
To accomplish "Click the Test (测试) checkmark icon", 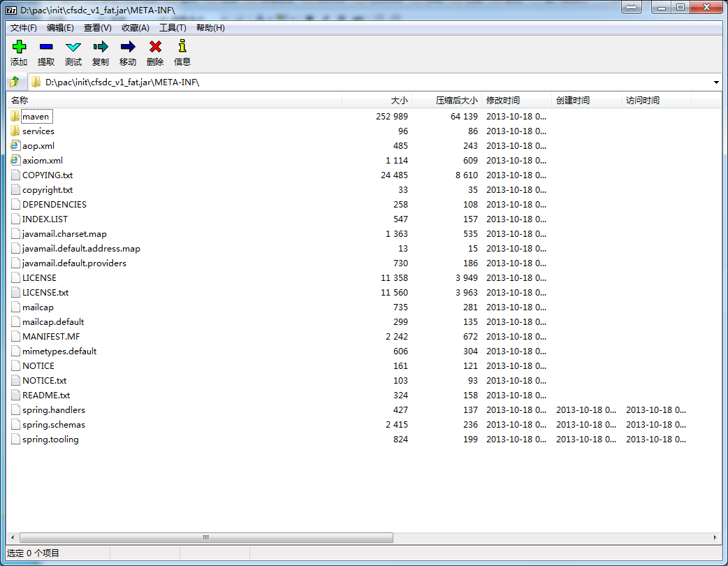I will coord(73,47).
